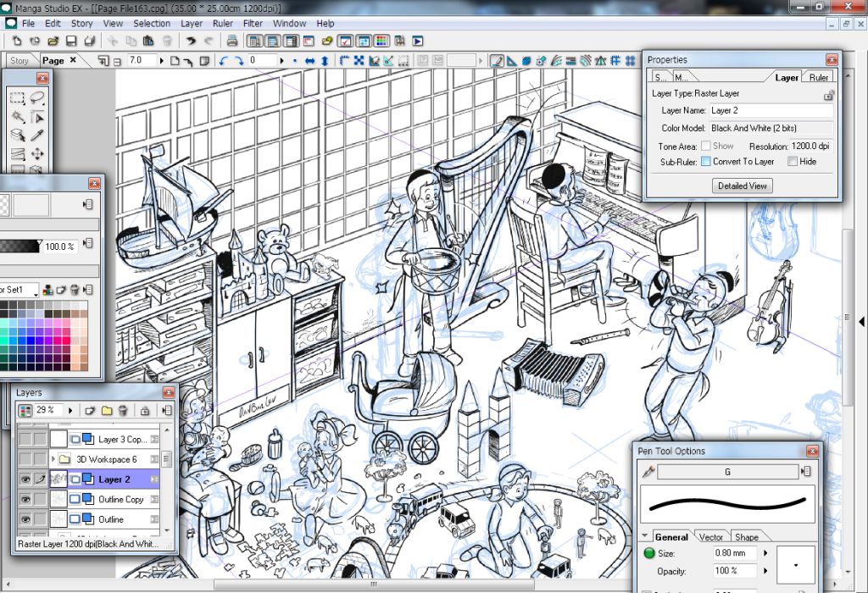Click the Perspective Ruler icon in page toolbar
Screen dimensions: 868x593
[600, 60]
